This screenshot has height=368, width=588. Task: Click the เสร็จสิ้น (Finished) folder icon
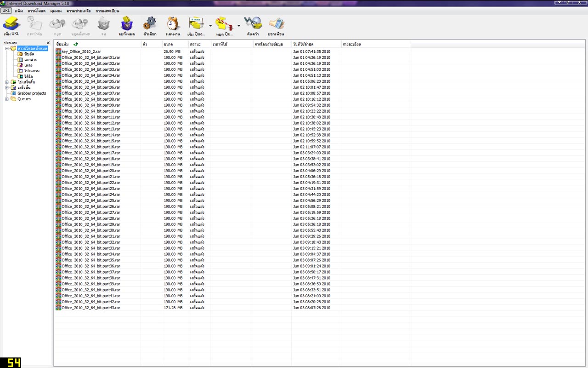14,87
